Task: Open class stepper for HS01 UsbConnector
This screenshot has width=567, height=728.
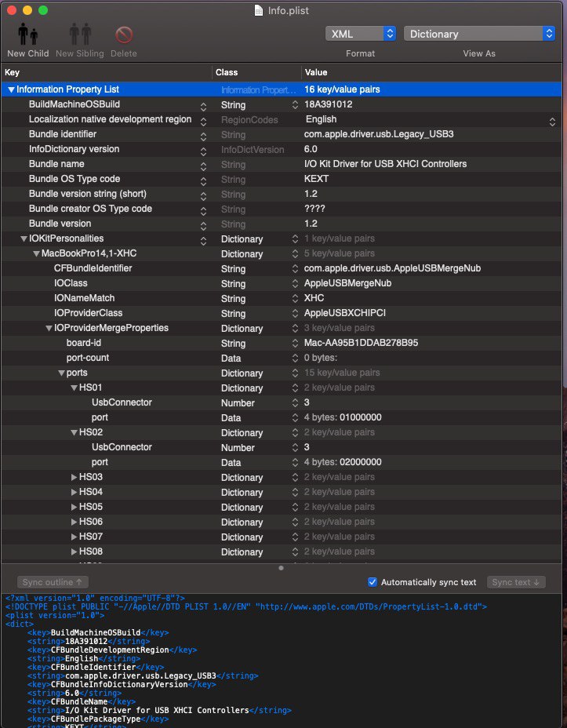Action: tap(295, 402)
